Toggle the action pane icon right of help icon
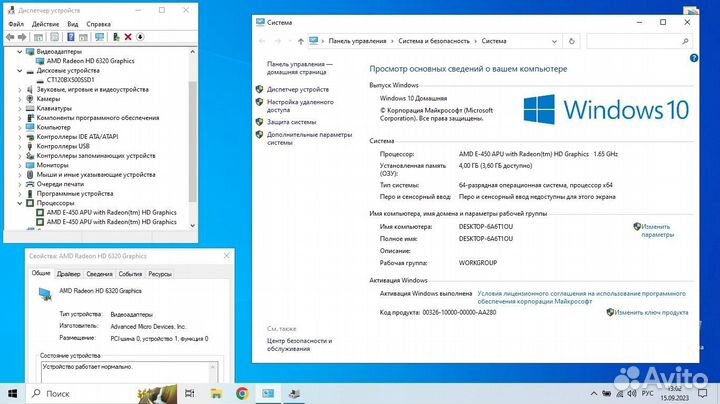The height and width of the screenshot is (404, 720). [83, 37]
